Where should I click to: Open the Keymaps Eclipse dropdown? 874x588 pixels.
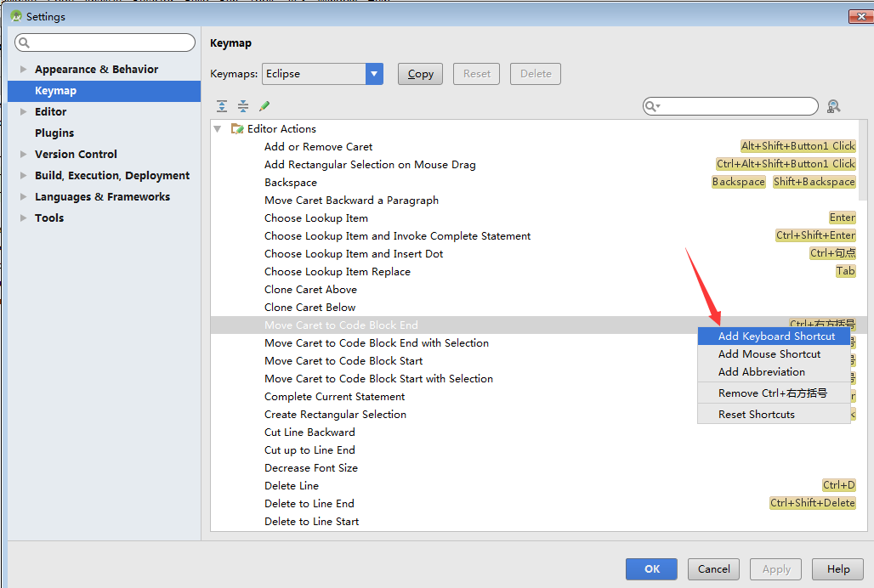point(374,73)
